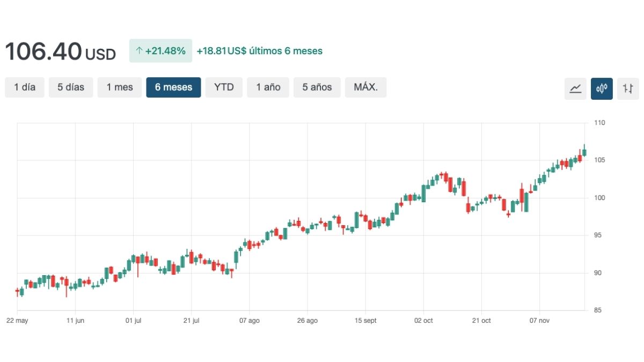Select the 1 día time range
Image resolution: width=644 pixels, height=362 pixels.
25,87
